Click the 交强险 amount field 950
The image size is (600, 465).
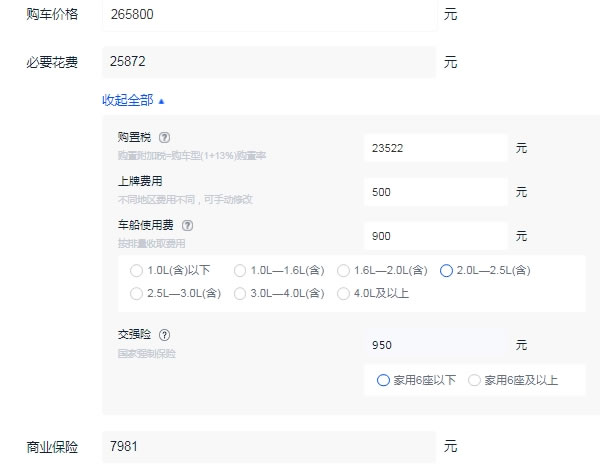(x=436, y=345)
